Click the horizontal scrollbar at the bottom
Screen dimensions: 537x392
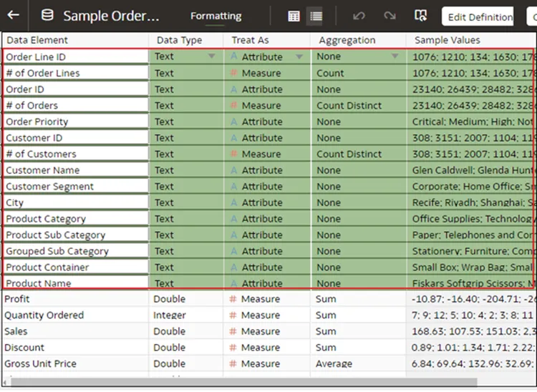coord(243,383)
